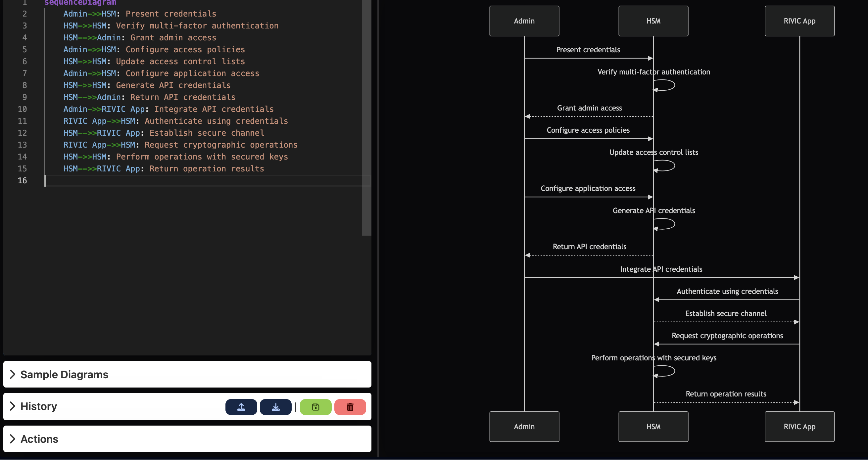Open the Sample Diagrams panel header

(x=187, y=374)
